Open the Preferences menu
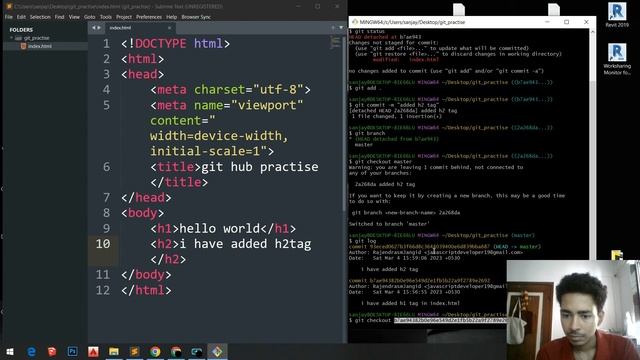This screenshot has height=360, width=640. pos(149,17)
